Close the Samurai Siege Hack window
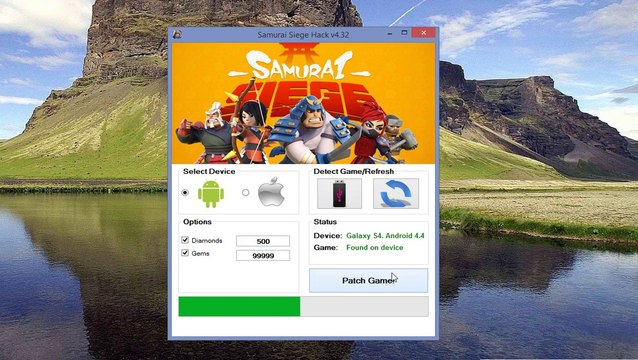Viewport: 638px width, 360px height. [424, 33]
